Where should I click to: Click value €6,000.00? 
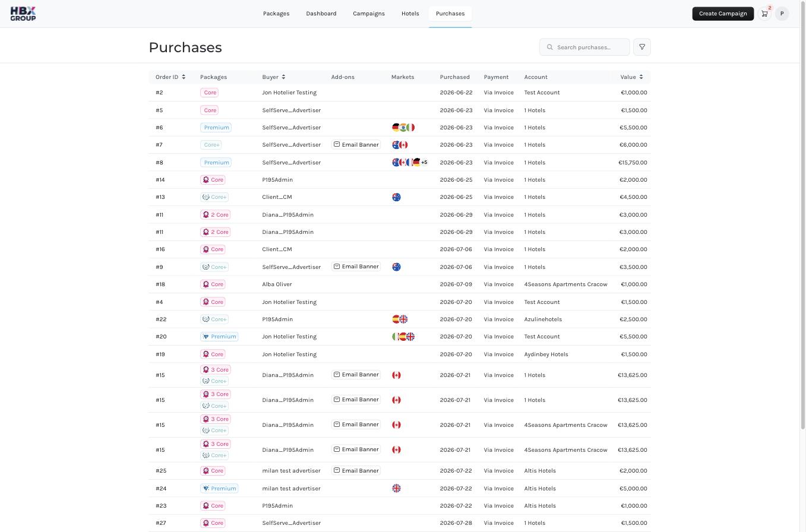(634, 145)
